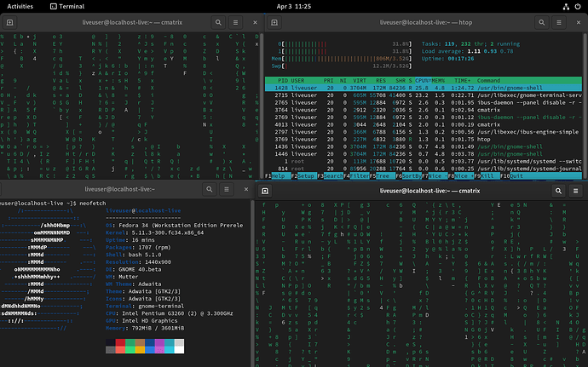Screen dimensions: 588x367
Task: Click the neofetch terminal title bar text
Action: tap(119, 189)
